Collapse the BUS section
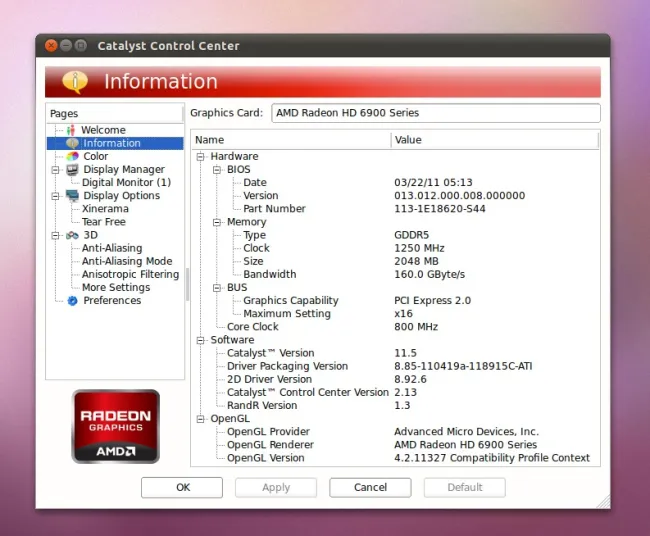The image size is (650, 536). [x=217, y=288]
